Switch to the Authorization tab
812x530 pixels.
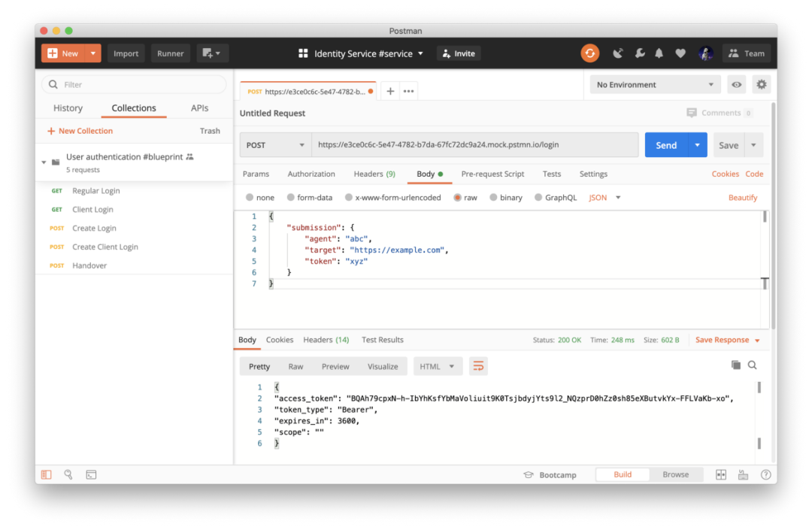[x=311, y=174]
